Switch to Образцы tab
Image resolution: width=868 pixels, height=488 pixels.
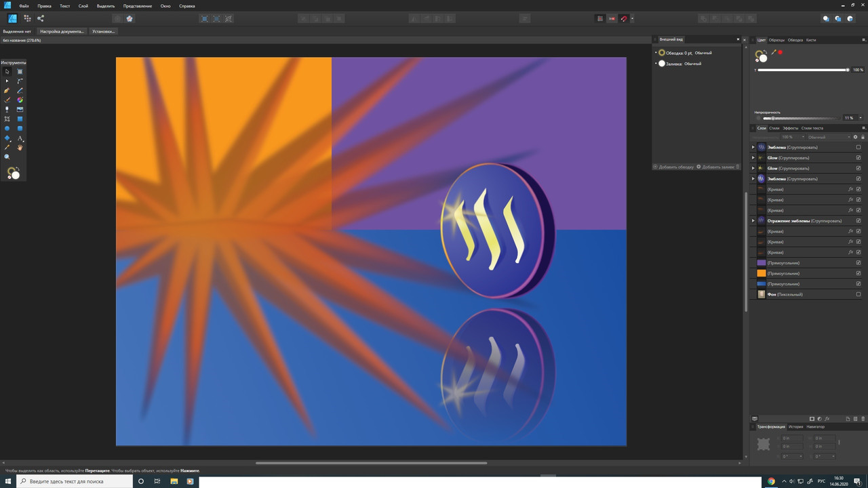[776, 40]
